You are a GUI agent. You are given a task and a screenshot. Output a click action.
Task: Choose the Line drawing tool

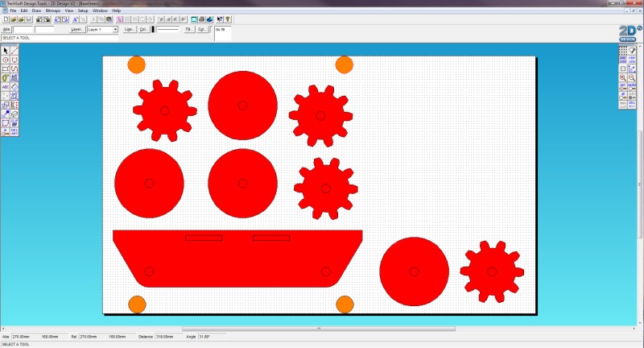14,51
